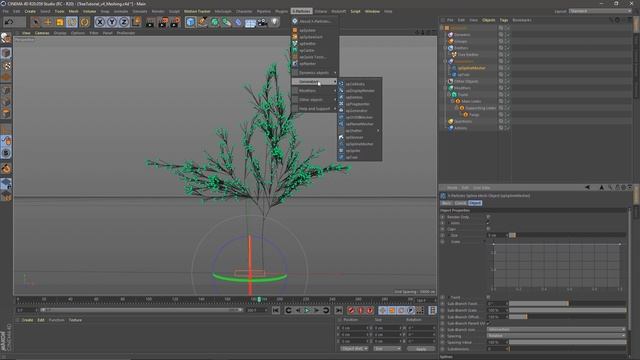
Task: Click the spTrail icon in Generators submenu
Action: tap(341, 157)
